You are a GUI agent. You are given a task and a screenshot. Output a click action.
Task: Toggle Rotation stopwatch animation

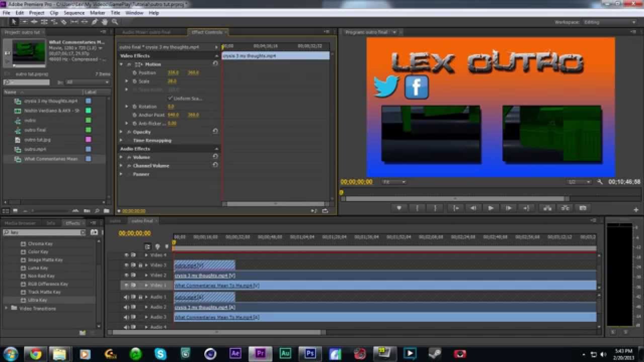134,106
